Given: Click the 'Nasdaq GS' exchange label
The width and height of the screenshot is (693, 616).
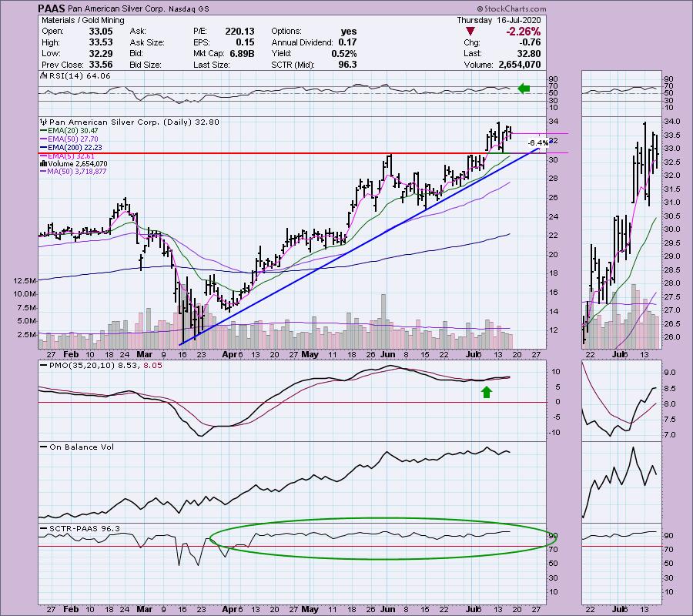Looking at the screenshot, I should point(189,8).
